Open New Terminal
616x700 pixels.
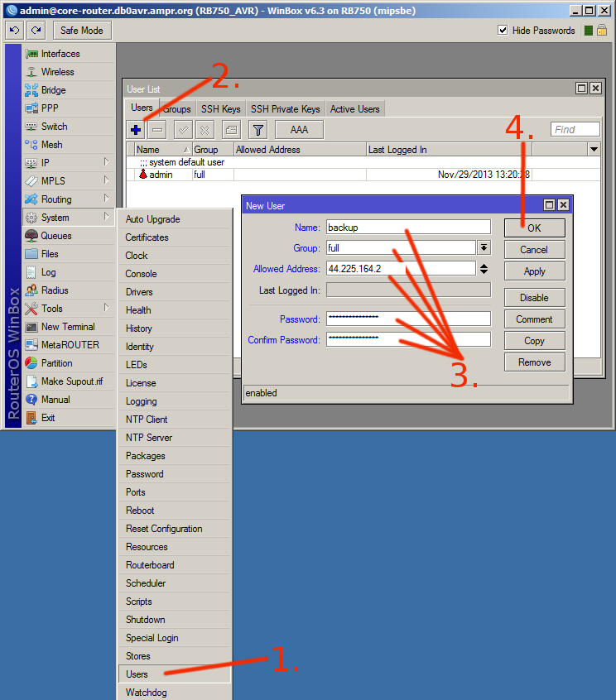point(69,327)
